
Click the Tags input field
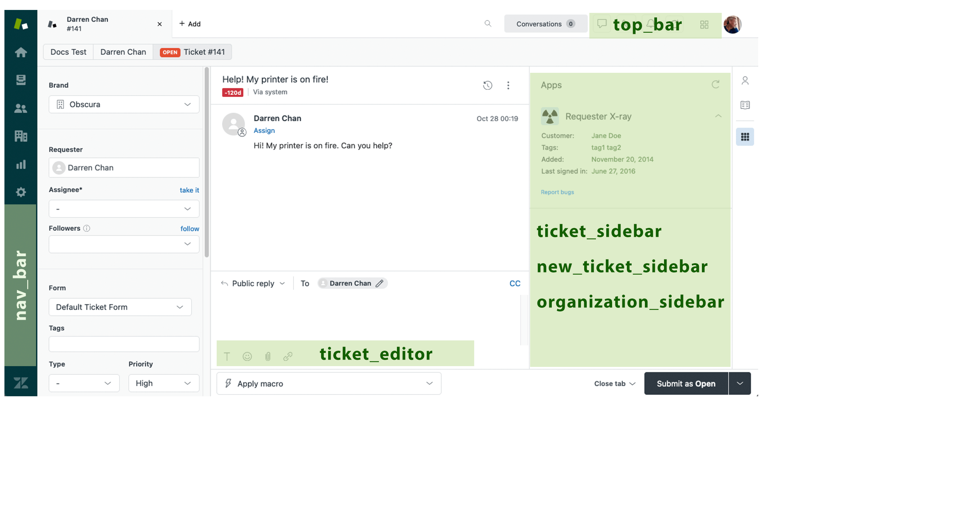pos(123,343)
